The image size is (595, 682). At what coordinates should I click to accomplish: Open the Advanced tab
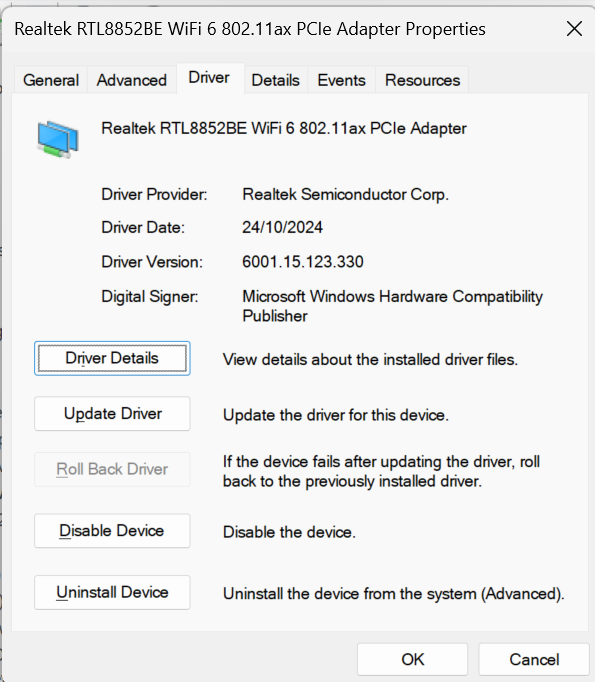(132, 80)
